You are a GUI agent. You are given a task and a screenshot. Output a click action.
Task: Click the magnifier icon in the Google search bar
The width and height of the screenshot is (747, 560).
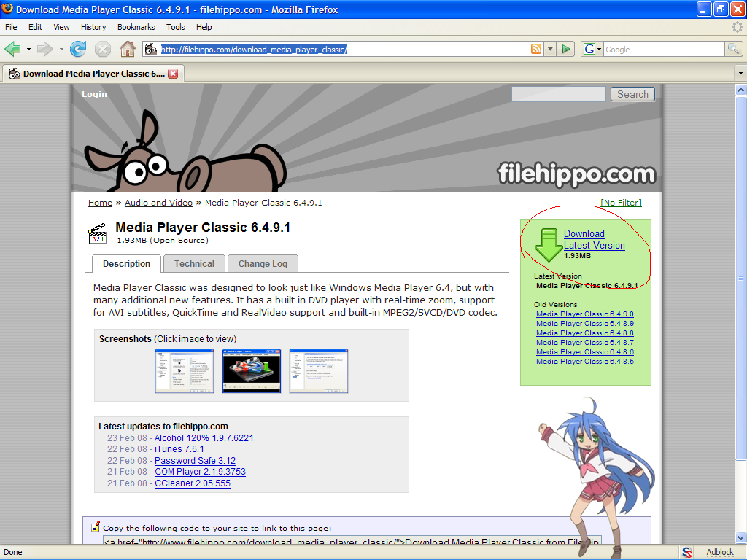pyautogui.click(x=732, y=49)
